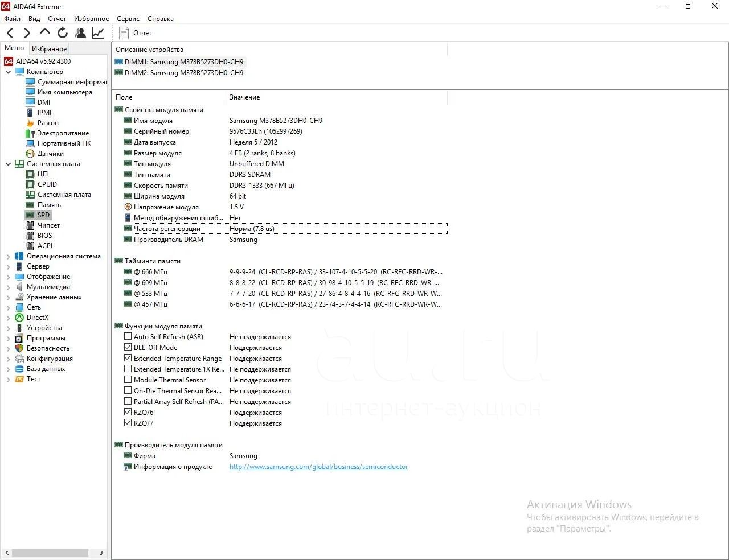Toggle the Partial Array Self Refresh checkbox
Viewport: 729px width, 560px height.
128,402
